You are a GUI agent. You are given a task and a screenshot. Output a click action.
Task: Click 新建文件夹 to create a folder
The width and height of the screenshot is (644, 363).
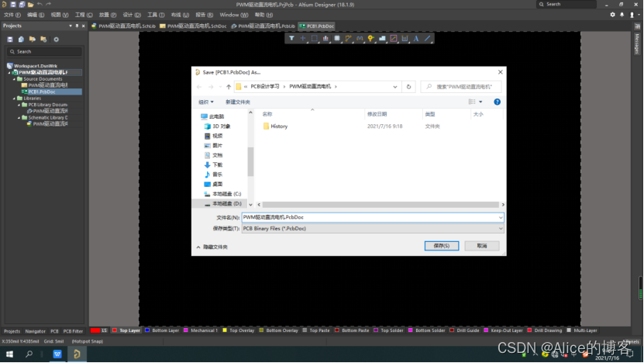click(237, 102)
